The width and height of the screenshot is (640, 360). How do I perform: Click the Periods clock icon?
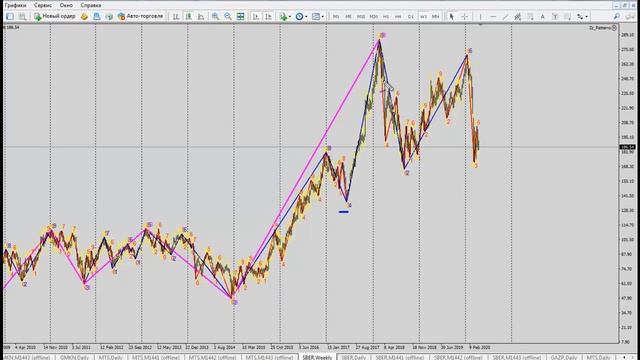299,16
